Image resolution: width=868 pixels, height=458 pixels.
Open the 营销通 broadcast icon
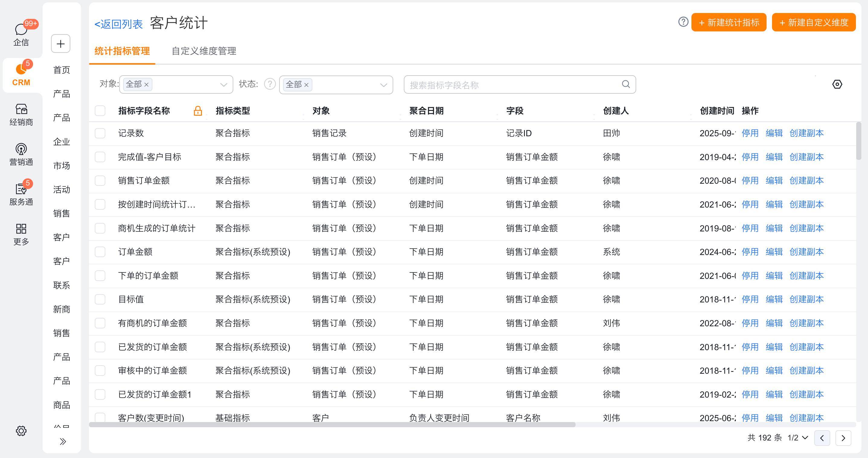[x=21, y=149]
